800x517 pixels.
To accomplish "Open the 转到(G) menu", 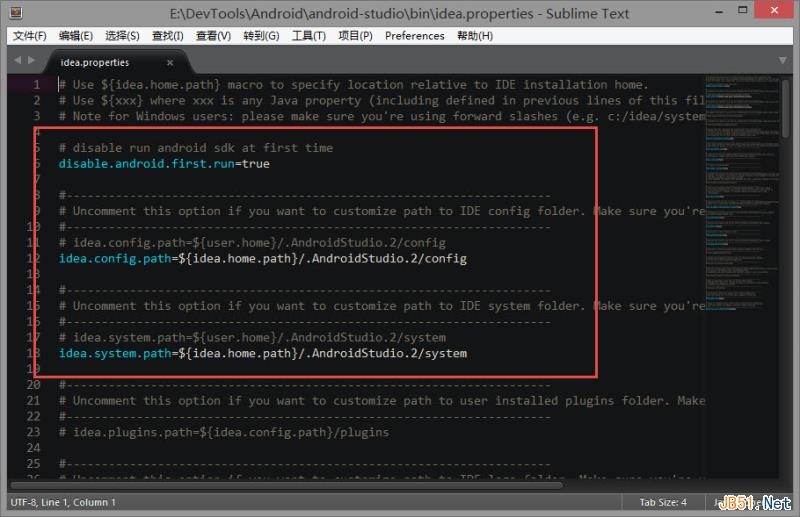I will [261, 36].
